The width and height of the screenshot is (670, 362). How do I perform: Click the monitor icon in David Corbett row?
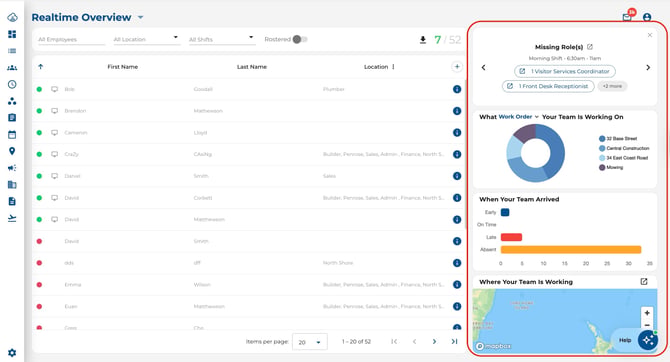(x=54, y=197)
